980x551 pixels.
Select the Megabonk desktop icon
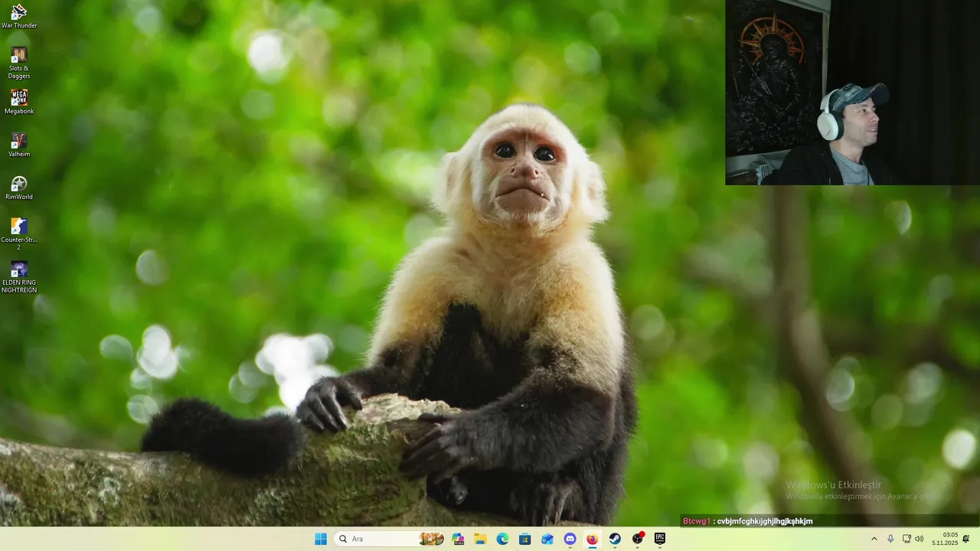point(19,103)
